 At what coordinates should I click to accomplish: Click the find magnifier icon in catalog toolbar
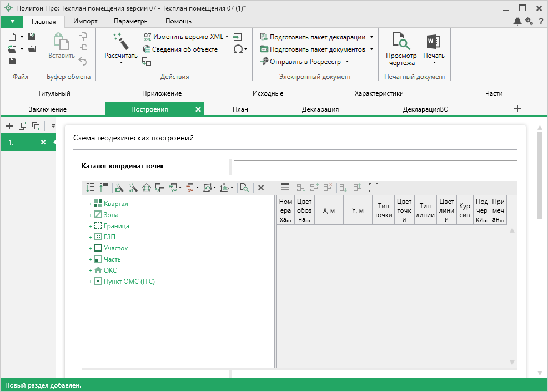[x=244, y=188]
